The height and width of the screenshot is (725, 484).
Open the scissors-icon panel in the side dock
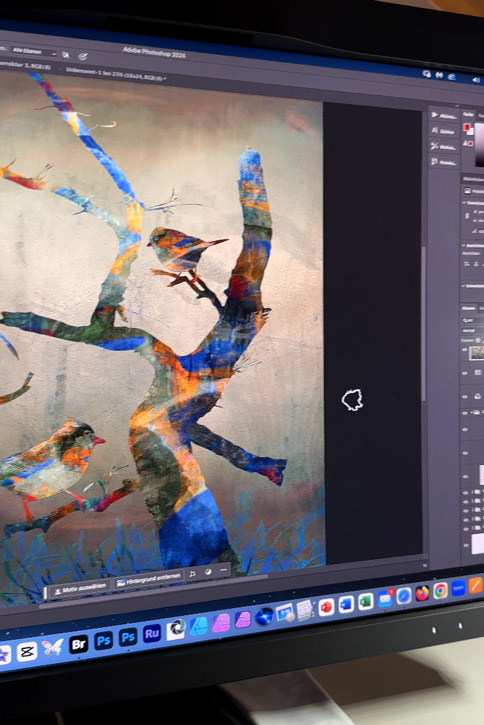(435, 146)
